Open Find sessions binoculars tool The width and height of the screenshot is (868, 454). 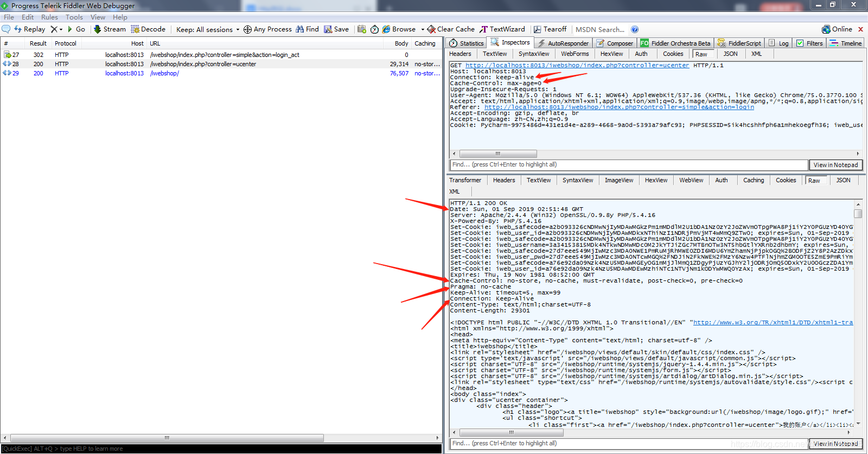point(307,29)
